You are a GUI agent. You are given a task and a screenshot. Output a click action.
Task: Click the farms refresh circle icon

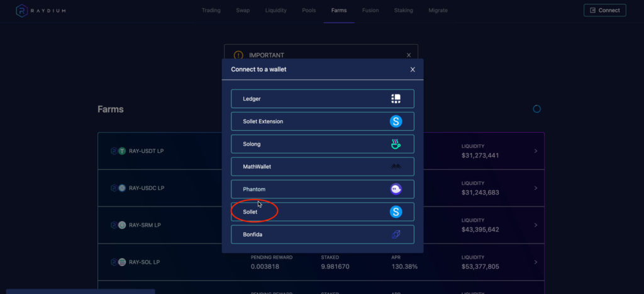coord(537,109)
